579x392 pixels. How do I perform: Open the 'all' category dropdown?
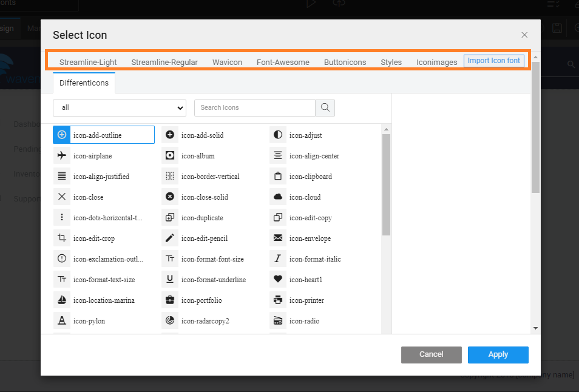coord(120,107)
